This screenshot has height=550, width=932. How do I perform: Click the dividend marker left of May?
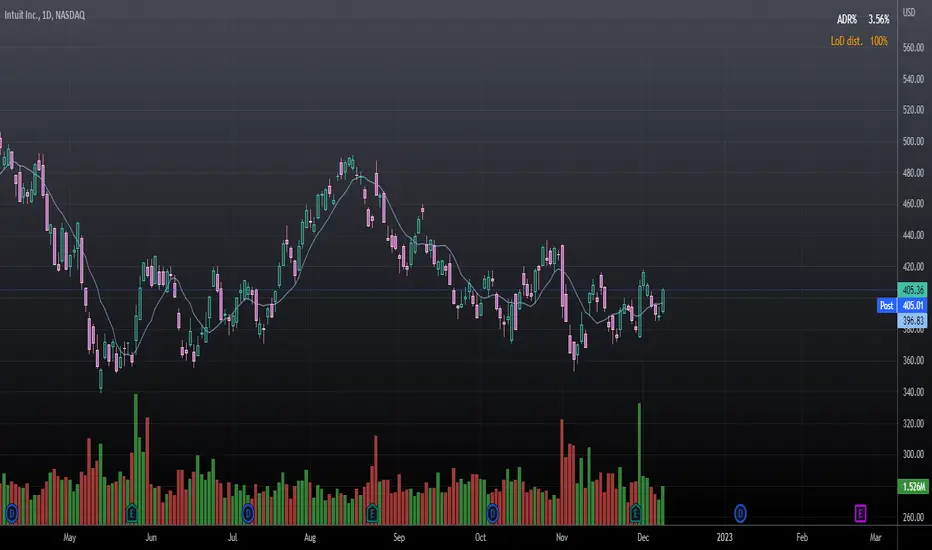[11, 513]
